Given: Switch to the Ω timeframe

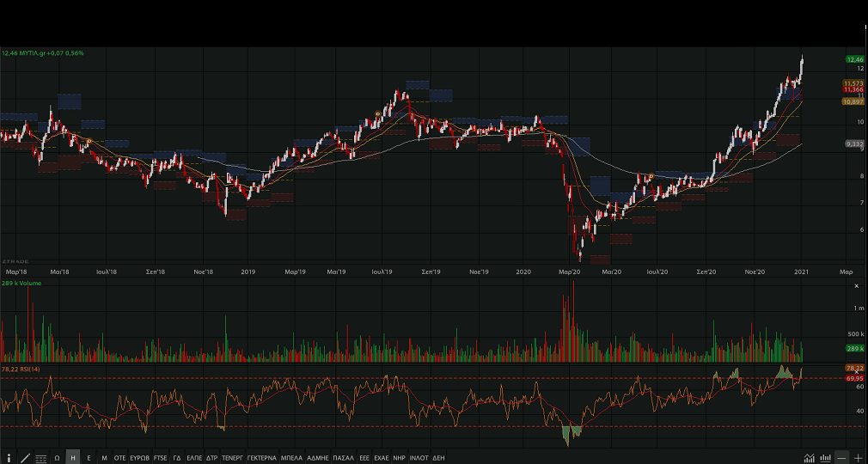Looking at the screenshot, I should coord(57,458).
